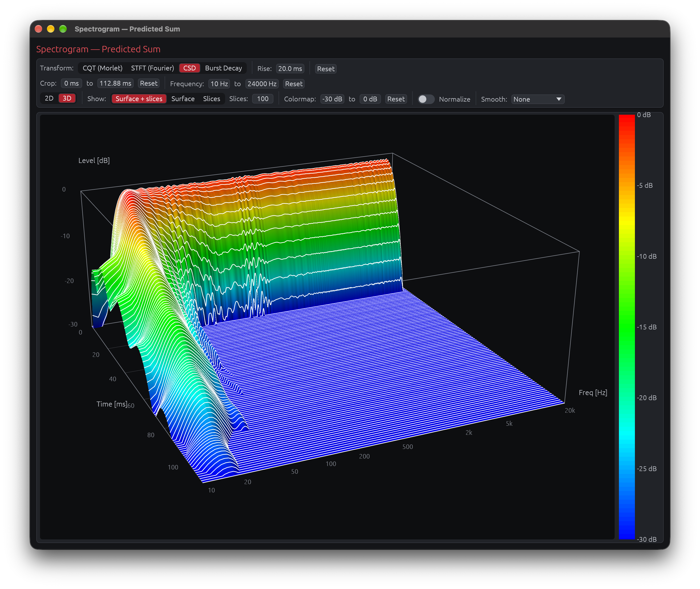This screenshot has width=700, height=589.
Task: Toggle the Normalize switch
Action: (426, 99)
